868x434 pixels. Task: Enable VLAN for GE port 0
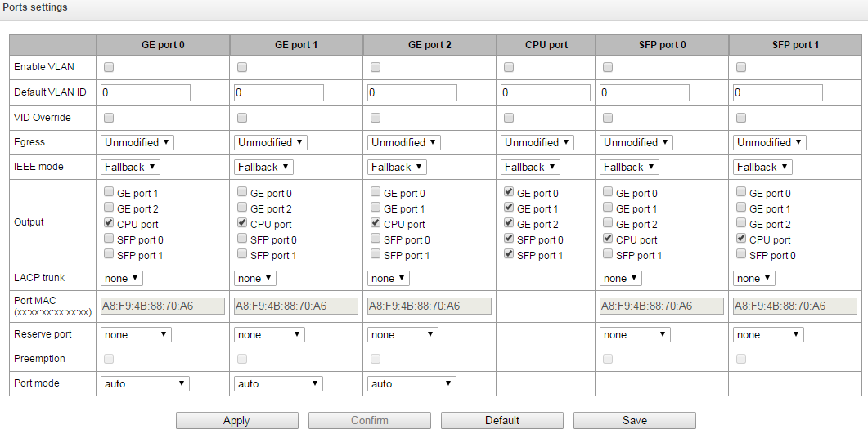click(x=109, y=67)
